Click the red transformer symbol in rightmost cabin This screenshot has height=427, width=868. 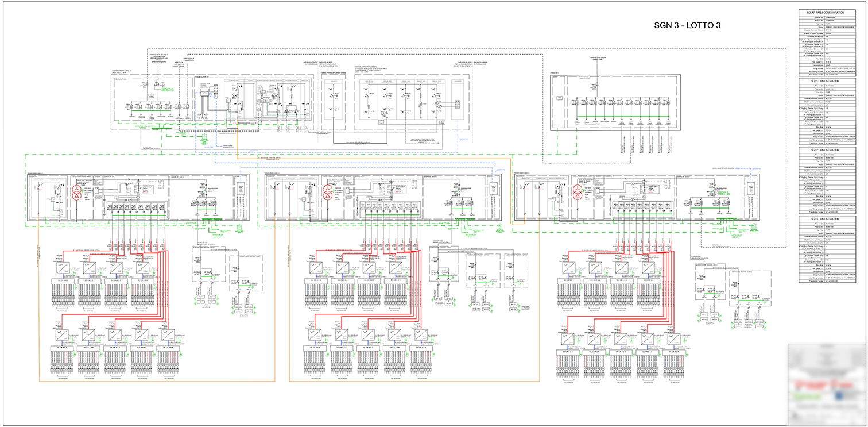point(578,193)
